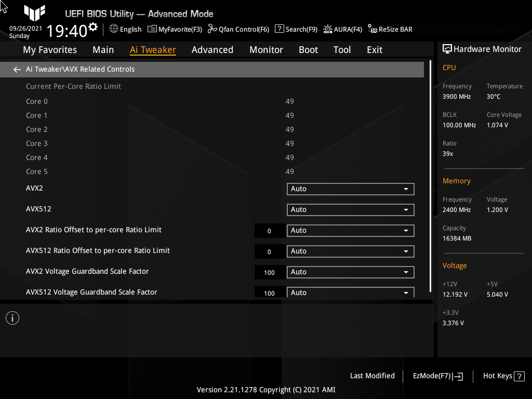Open the Hot Keys reference
The width and height of the screenshot is (532, 399).
[503, 376]
